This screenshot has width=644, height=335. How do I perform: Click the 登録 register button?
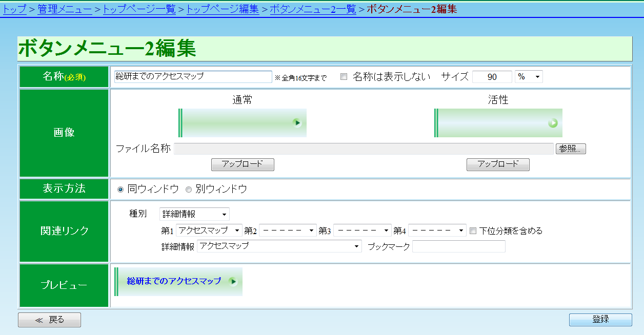[600, 320]
